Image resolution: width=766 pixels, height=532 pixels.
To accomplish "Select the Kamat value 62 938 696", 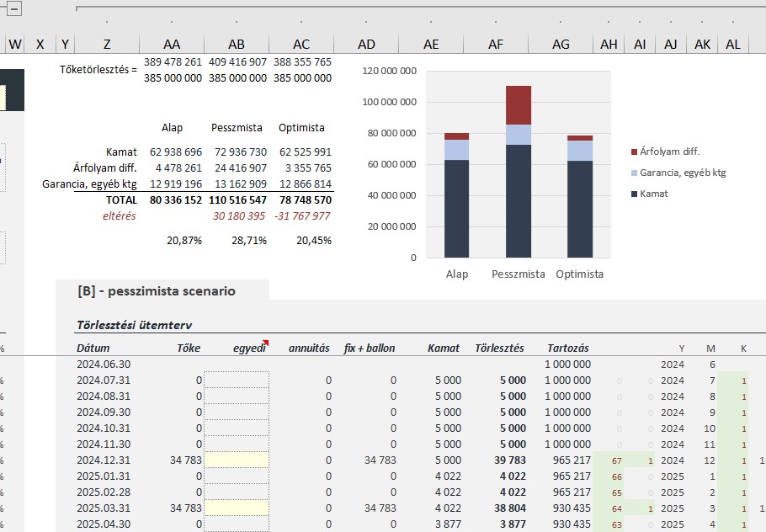I will (x=175, y=152).
